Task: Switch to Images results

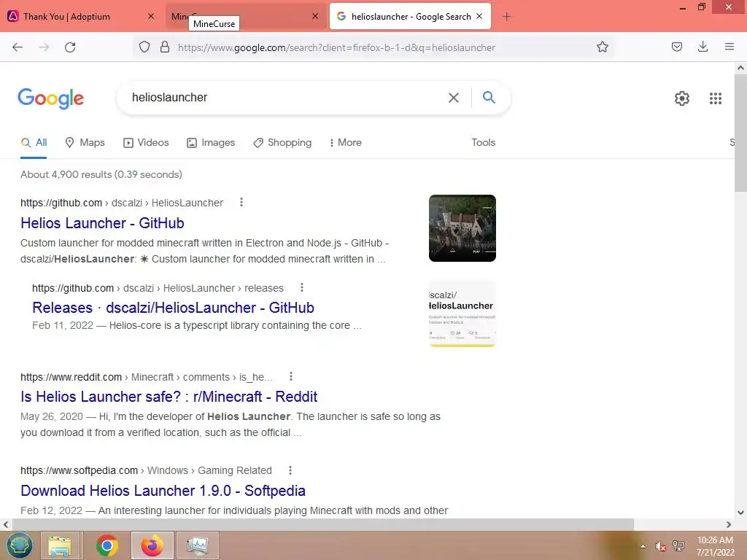Action: [x=211, y=142]
